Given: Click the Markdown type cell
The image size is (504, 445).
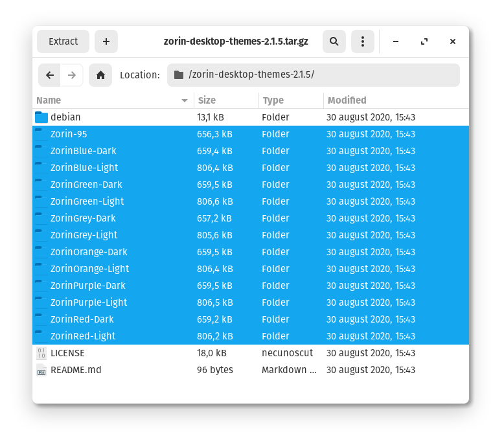Looking at the screenshot, I should pyautogui.click(x=290, y=370).
